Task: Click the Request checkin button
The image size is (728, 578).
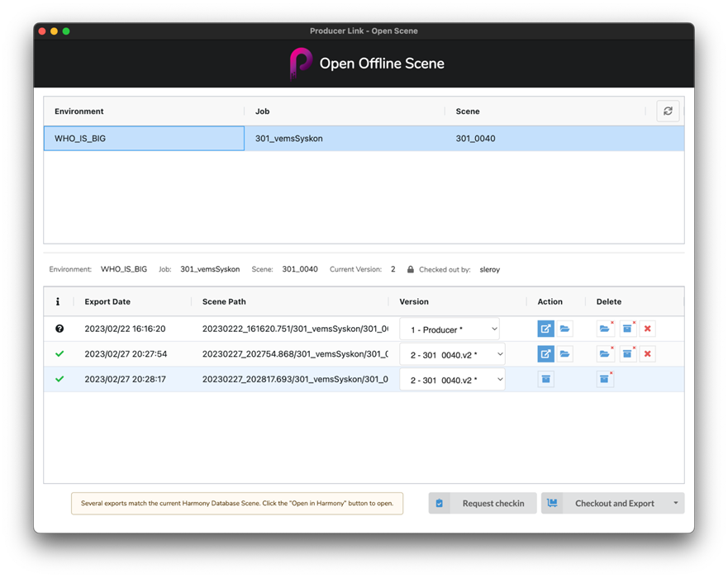Action: click(483, 504)
